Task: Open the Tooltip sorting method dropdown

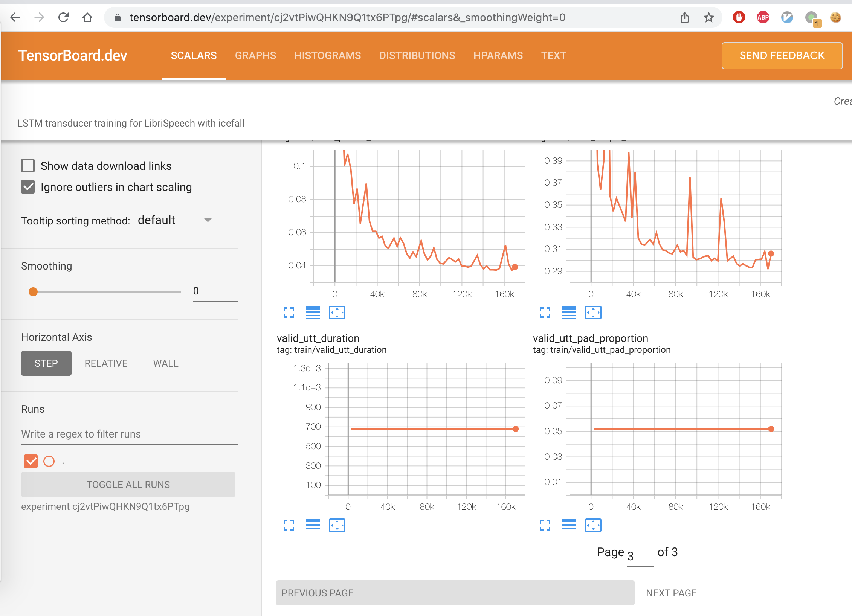Action: (x=177, y=220)
